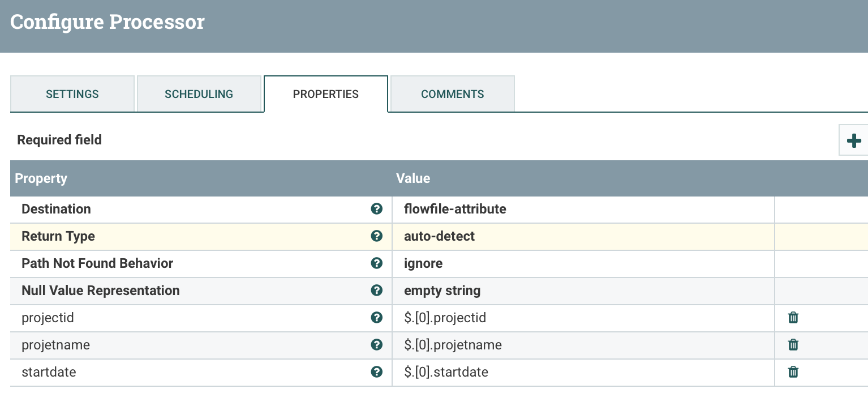
Task: Open help for Path Not Found Behavior
Action: tap(376, 263)
